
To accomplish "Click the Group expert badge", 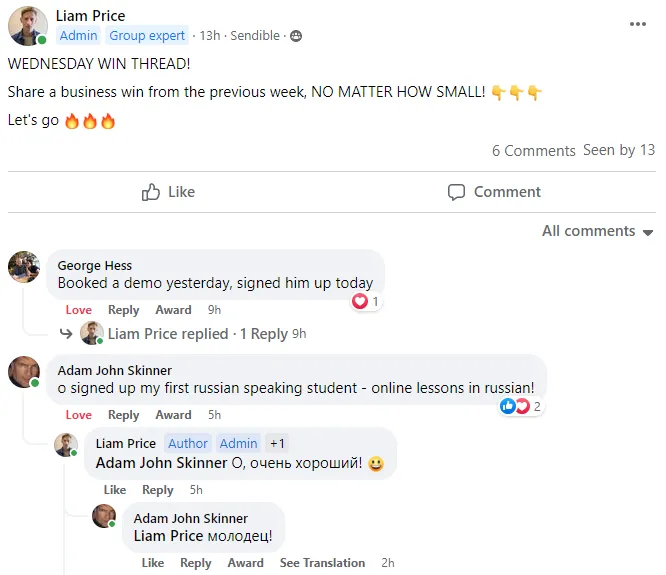I will pyautogui.click(x=147, y=36).
